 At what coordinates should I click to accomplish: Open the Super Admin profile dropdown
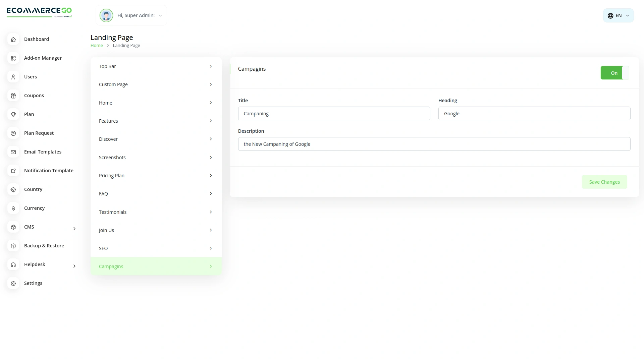131,15
